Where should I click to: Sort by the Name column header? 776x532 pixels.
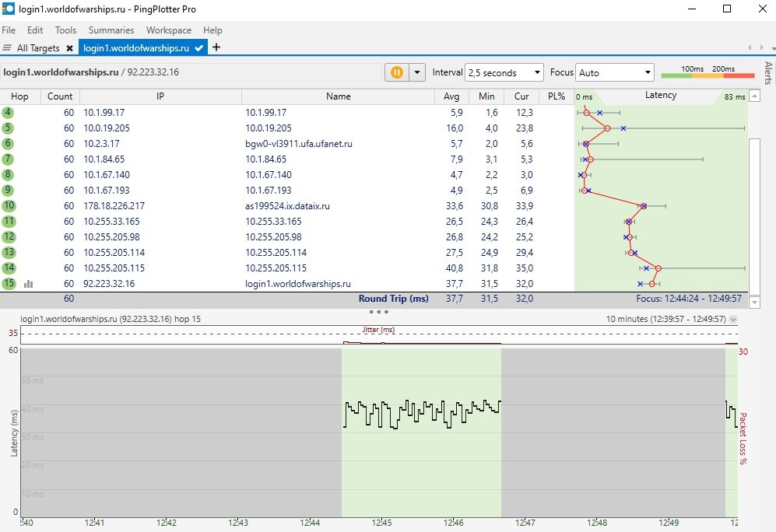point(339,96)
